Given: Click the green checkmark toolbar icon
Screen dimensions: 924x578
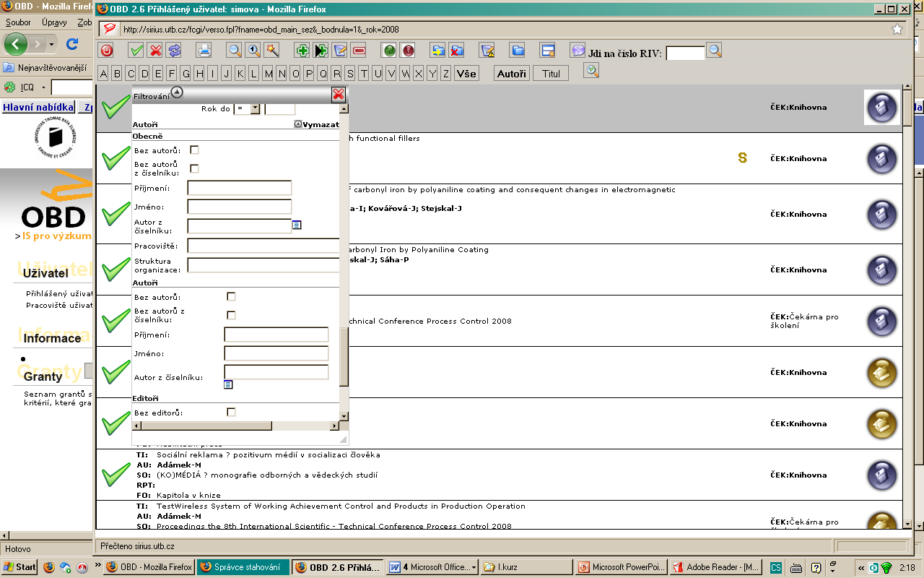Looking at the screenshot, I should pos(136,51).
